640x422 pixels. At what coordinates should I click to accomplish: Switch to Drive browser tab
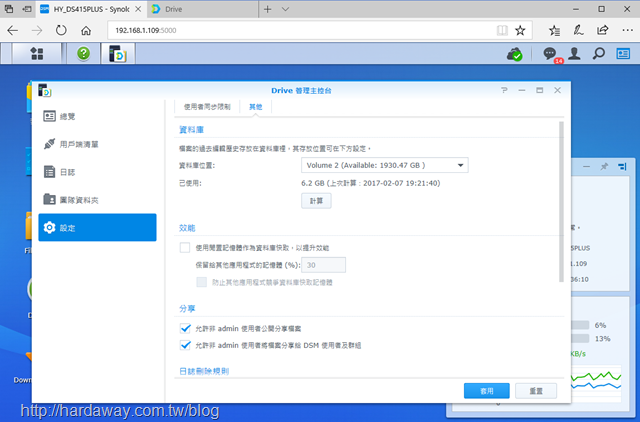click(202, 9)
